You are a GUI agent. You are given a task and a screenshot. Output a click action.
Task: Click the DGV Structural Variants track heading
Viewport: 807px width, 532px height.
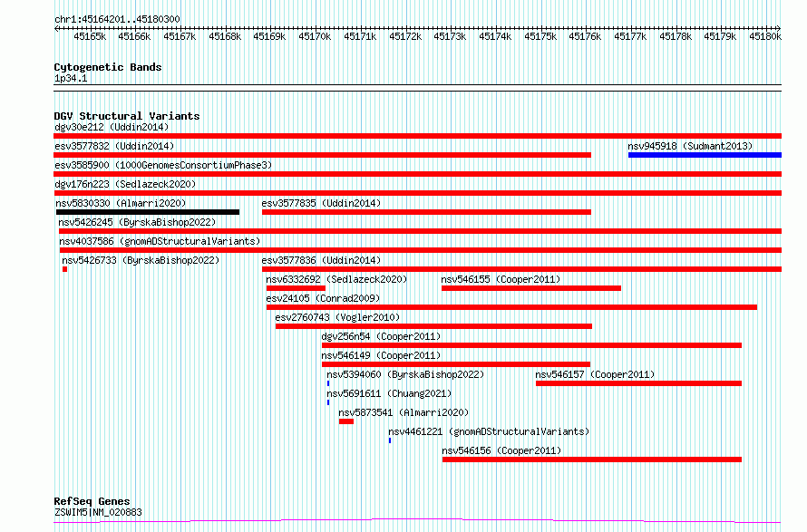127,116
